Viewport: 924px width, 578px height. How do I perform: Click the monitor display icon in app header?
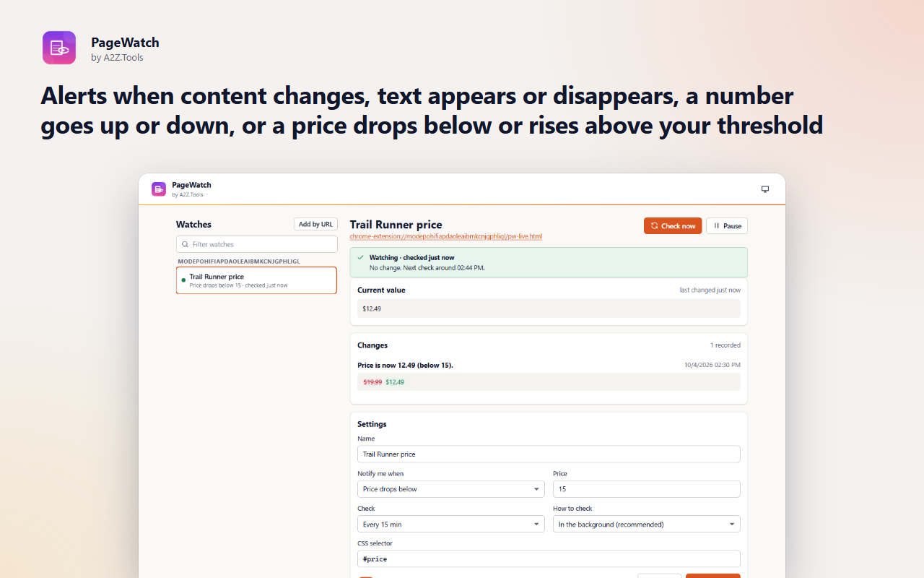(765, 189)
